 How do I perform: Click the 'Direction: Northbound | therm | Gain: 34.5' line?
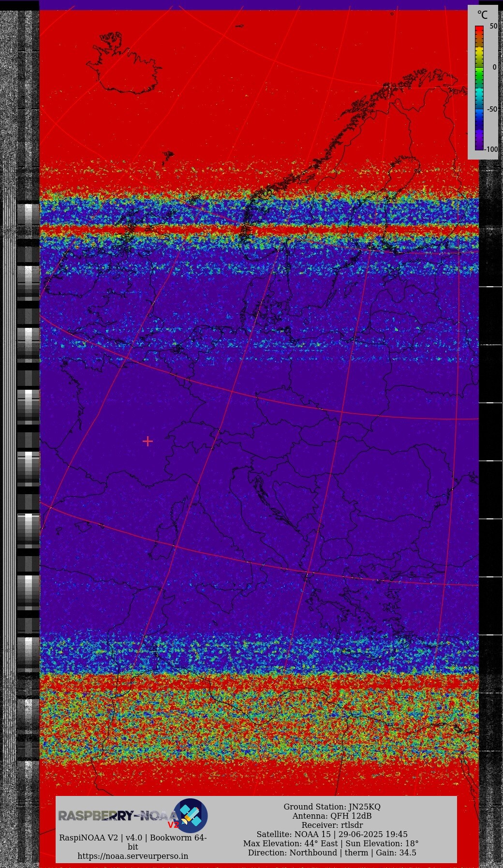tap(332, 853)
